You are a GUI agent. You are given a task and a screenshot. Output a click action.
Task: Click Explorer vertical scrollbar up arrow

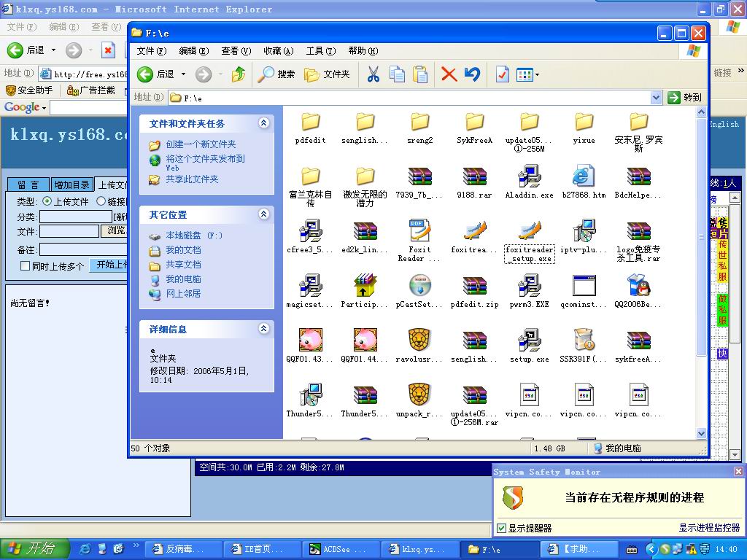point(701,112)
